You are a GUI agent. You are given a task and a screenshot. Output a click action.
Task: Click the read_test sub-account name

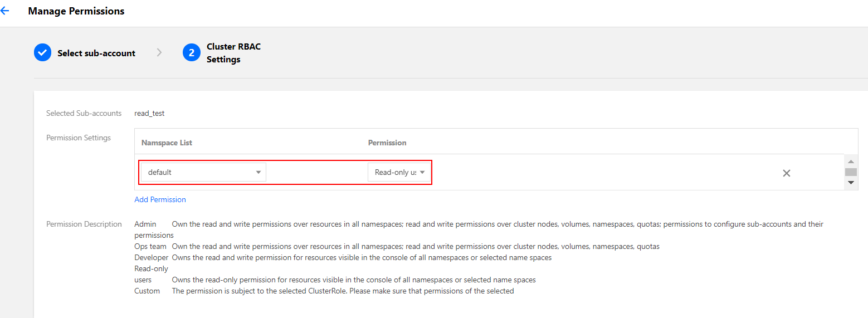point(149,113)
